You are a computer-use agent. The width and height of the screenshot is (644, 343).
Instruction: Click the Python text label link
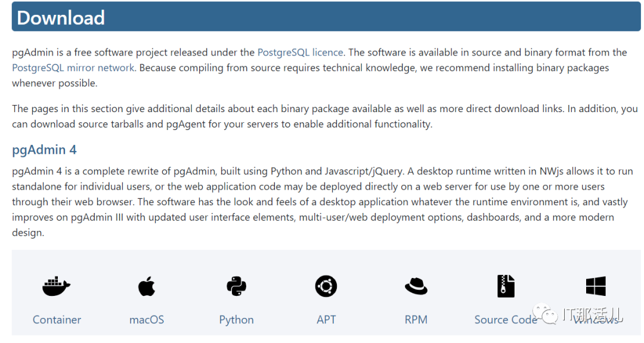[236, 320]
